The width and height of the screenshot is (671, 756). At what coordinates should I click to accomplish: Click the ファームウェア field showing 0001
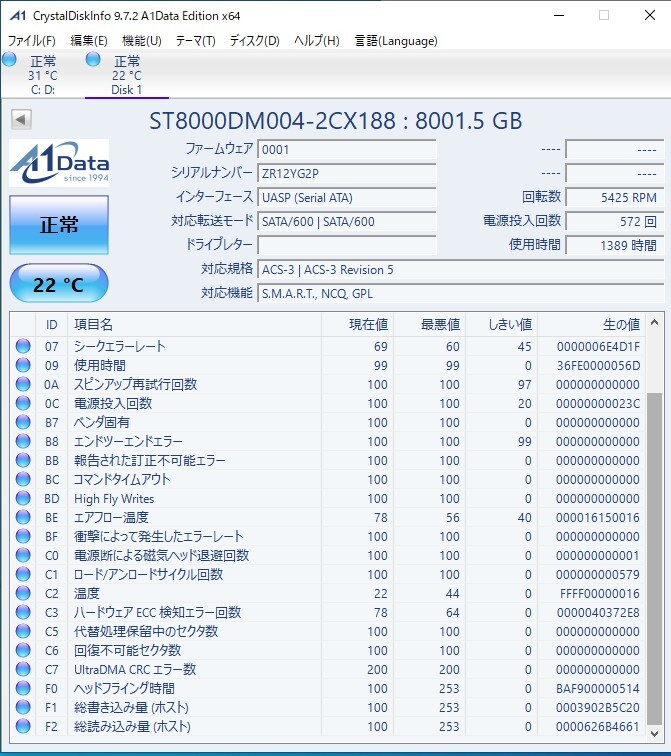(347, 149)
